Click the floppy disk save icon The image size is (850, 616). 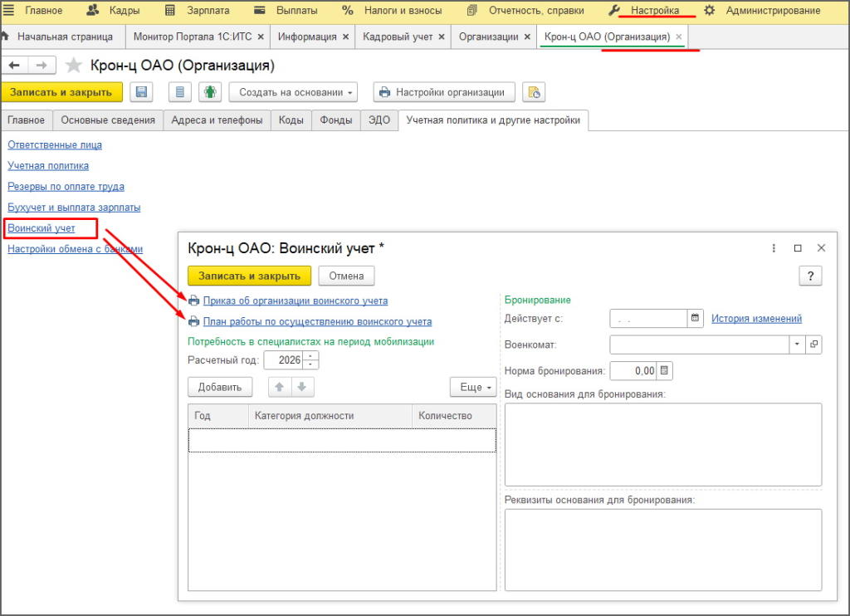click(x=141, y=92)
